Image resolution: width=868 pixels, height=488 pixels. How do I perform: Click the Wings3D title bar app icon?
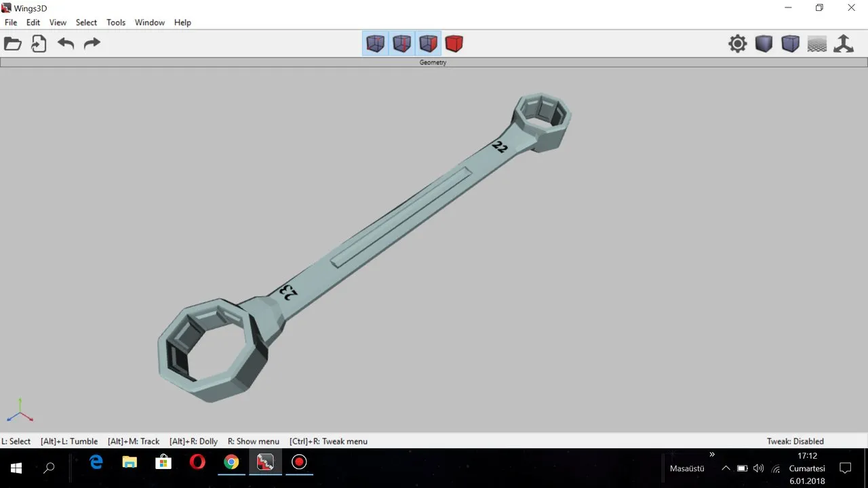tap(7, 7)
